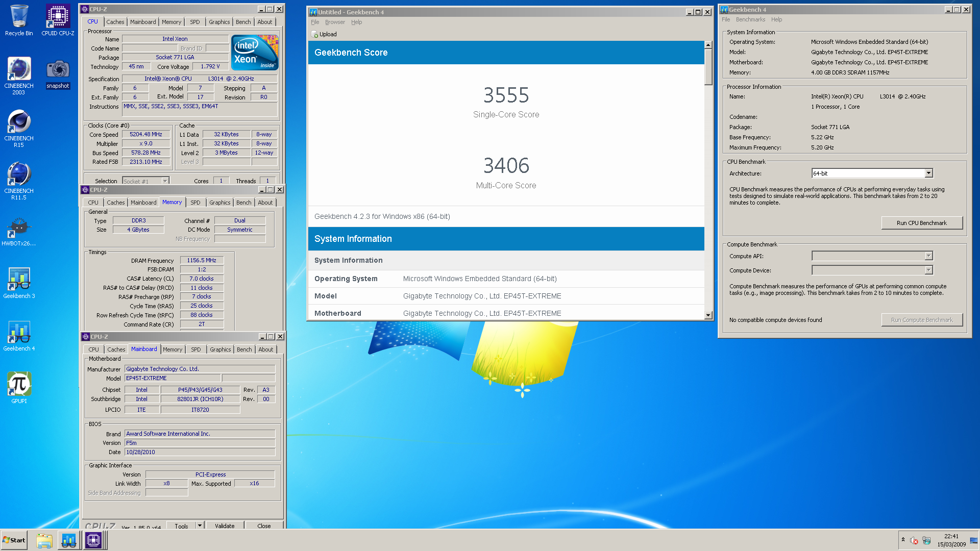Image resolution: width=980 pixels, height=551 pixels.
Task: Open CPUID CPU-Z desktop shortcut
Action: pos(58,20)
